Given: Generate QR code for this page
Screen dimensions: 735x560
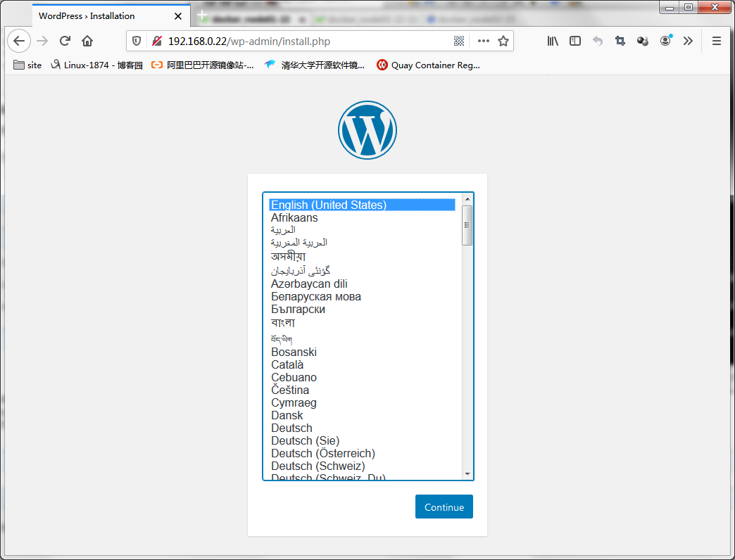Looking at the screenshot, I should coord(459,42).
